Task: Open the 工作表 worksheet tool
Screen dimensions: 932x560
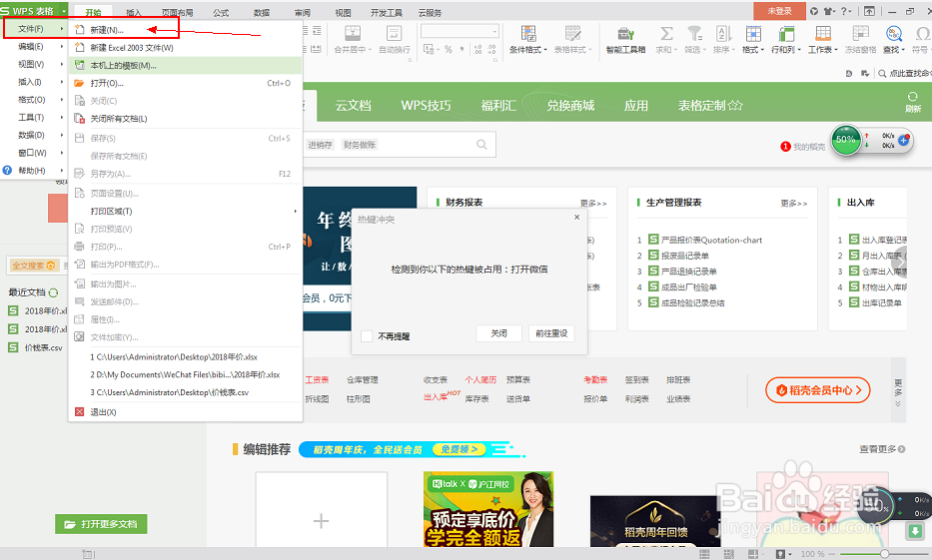Action: pos(823,40)
